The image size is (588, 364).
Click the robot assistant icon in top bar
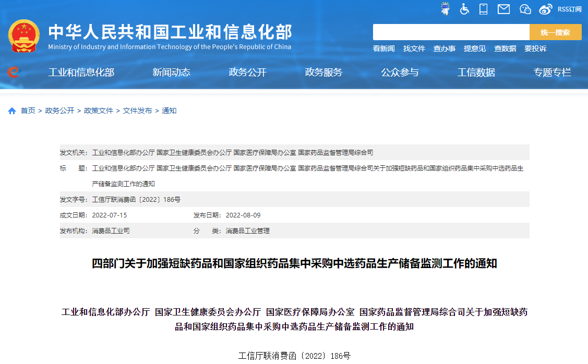tap(445, 9)
